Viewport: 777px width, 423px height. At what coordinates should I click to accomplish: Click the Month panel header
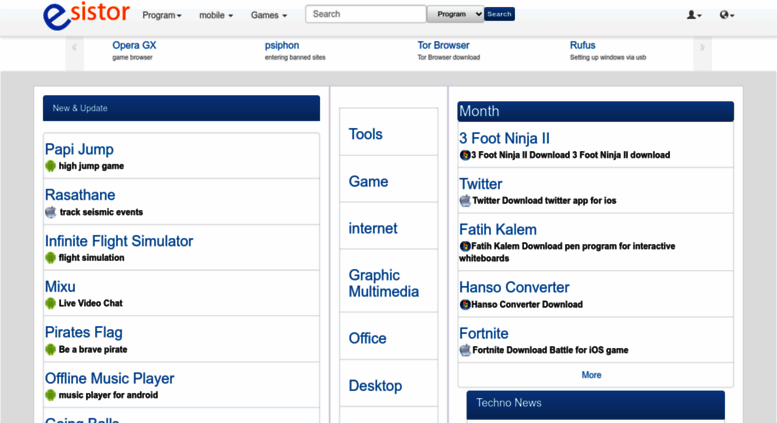click(x=595, y=111)
